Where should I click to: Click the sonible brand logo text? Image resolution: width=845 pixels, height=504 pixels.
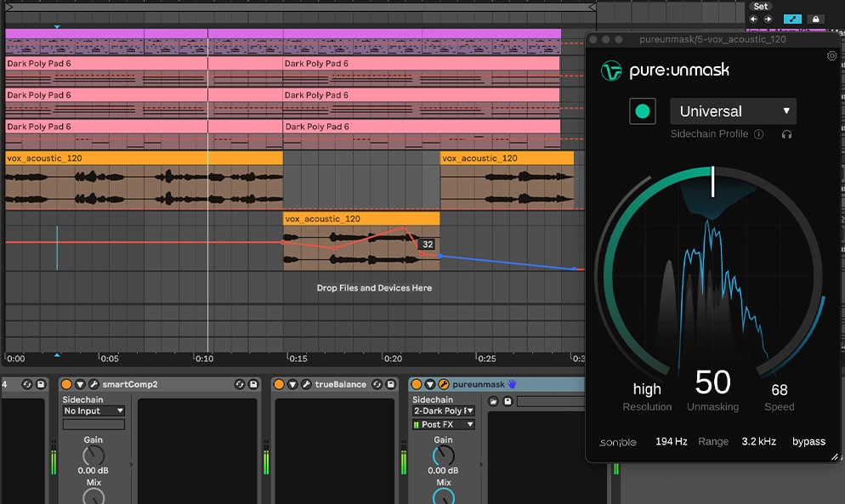click(x=617, y=443)
